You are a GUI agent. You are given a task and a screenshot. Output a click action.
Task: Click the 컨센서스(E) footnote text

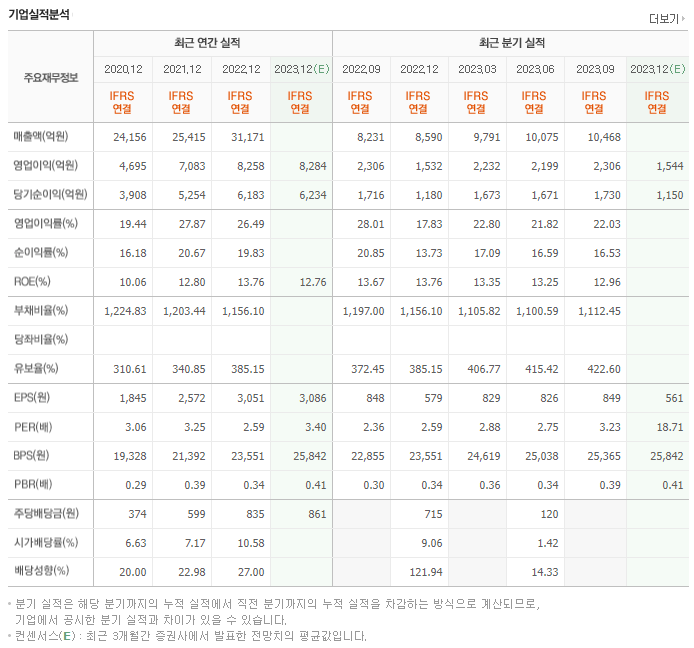pyautogui.click(x=191, y=636)
